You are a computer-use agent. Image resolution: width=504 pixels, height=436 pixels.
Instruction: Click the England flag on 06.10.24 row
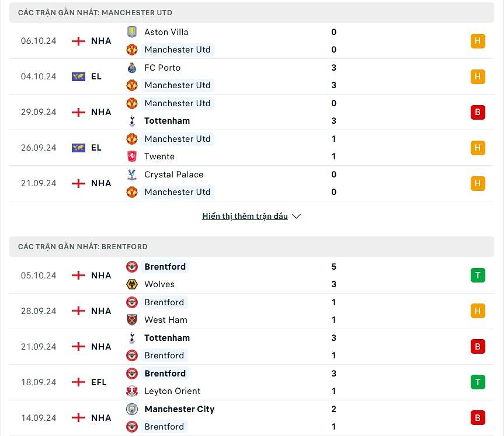pyautogui.click(x=78, y=41)
